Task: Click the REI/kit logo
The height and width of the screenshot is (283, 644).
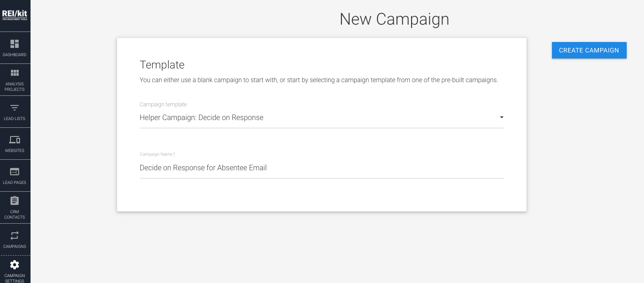Action: [x=15, y=15]
